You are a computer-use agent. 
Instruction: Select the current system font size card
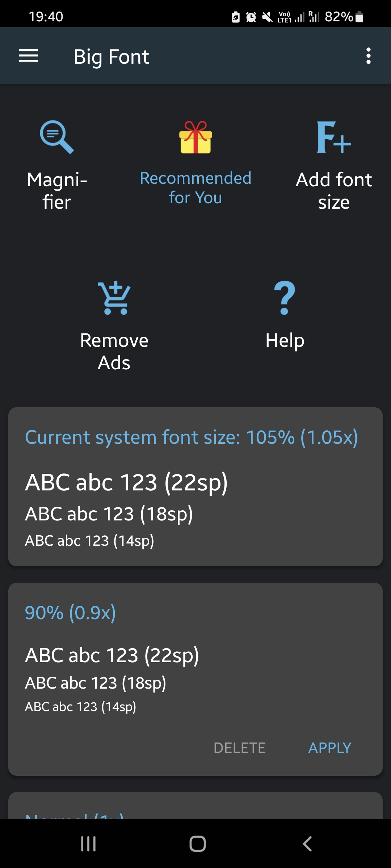click(x=195, y=487)
